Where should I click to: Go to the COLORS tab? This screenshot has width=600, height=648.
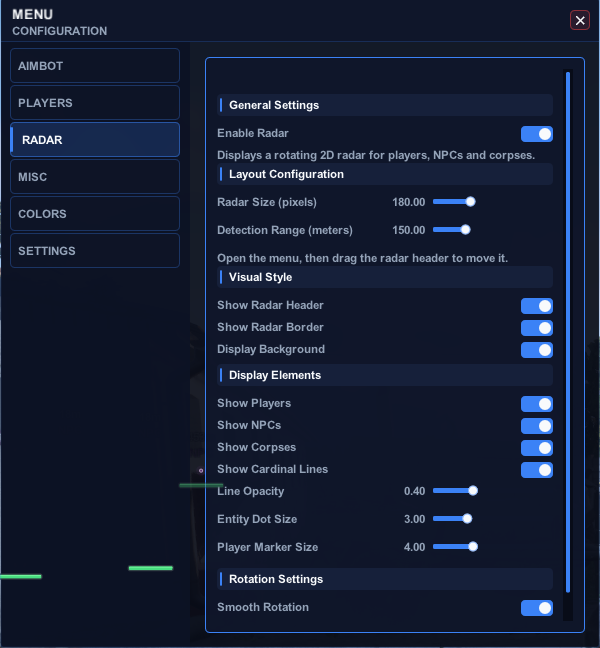pos(95,214)
